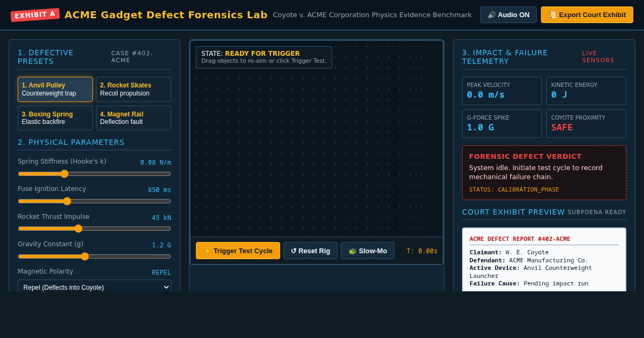644x338 pixels.
Task: Click the Peak Velocity telemetry card
Action: (x=502, y=91)
